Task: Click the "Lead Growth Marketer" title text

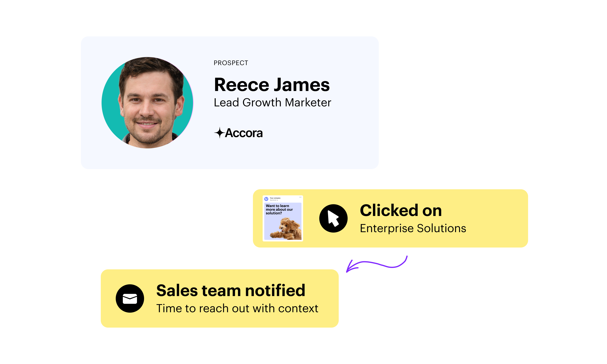Action: [x=272, y=103]
